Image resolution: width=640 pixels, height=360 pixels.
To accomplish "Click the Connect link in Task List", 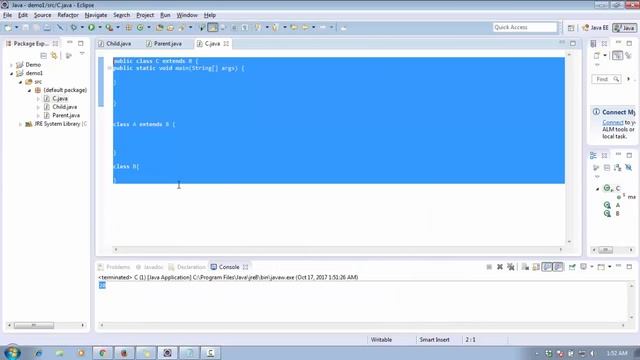I will pyautogui.click(x=613, y=122).
